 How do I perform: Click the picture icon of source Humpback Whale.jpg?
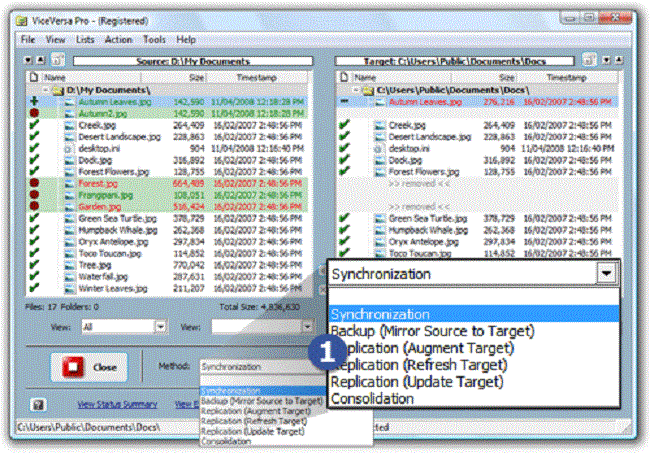[70, 230]
